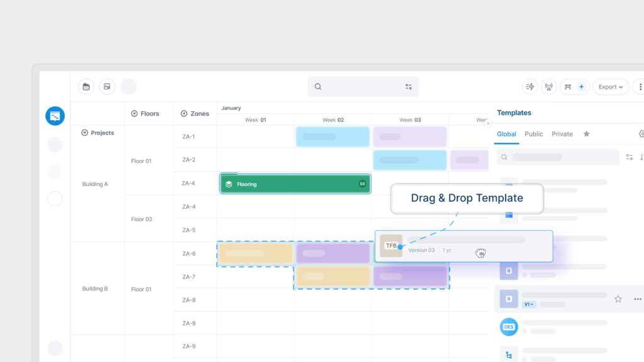
Task: Open the three-dot more options menu
Action: coord(640,87)
